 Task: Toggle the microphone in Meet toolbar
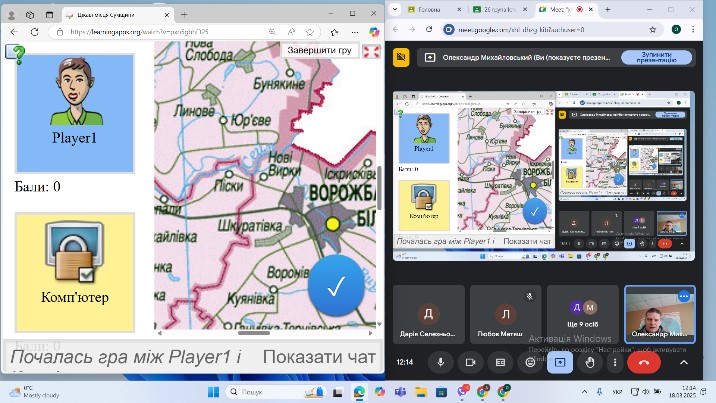click(x=440, y=362)
